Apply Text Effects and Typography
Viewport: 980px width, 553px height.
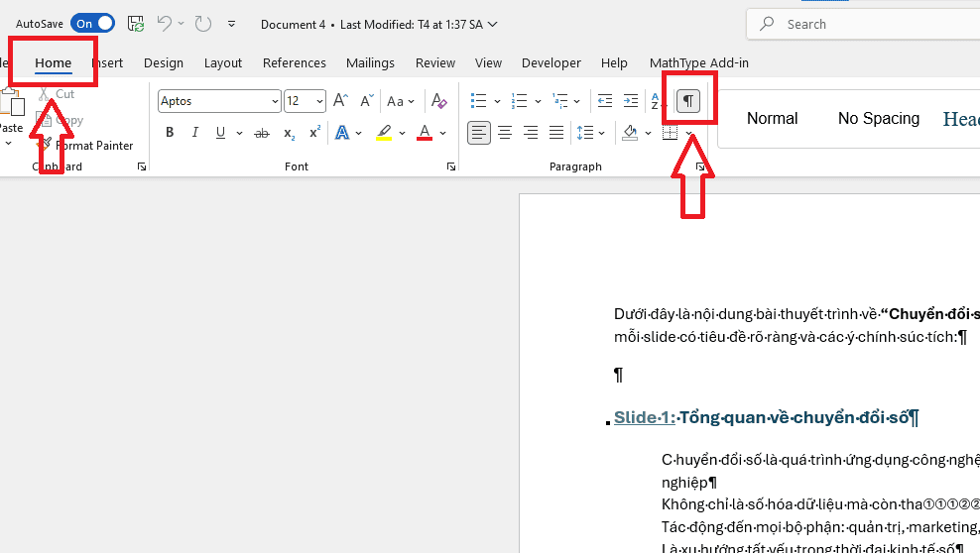coord(342,133)
